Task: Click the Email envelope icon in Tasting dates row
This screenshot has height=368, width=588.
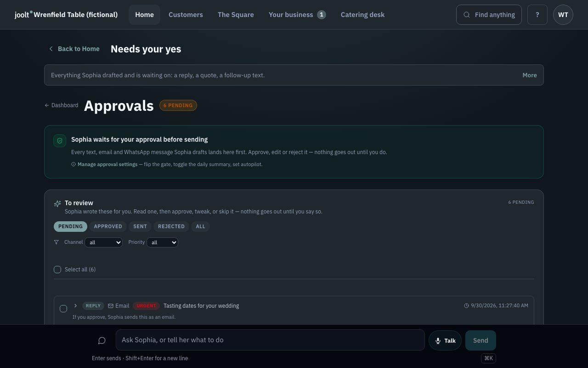Action: click(111, 306)
